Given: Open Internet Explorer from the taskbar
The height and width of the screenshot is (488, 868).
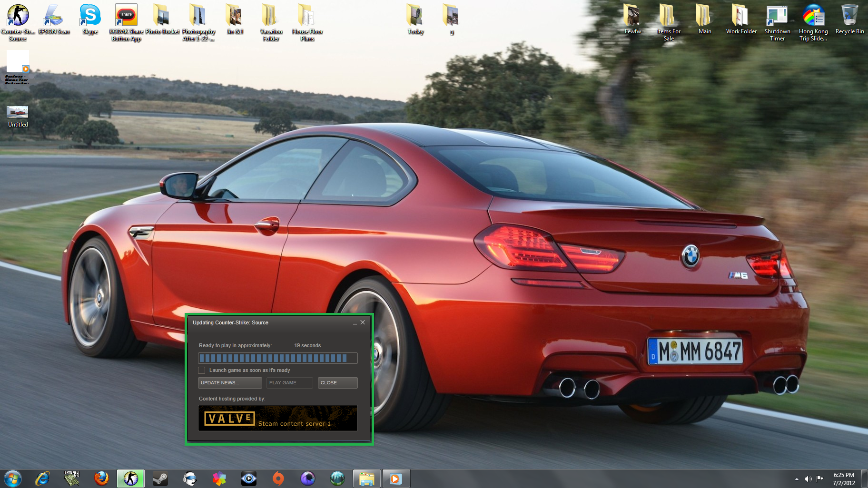Looking at the screenshot, I should pyautogui.click(x=42, y=478).
